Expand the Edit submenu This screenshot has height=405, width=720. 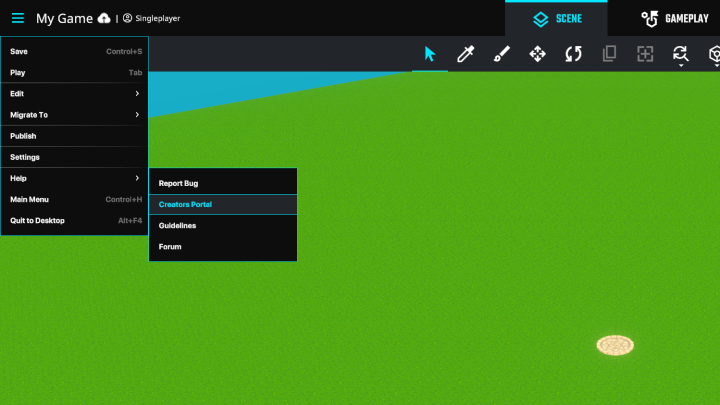coord(74,94)
